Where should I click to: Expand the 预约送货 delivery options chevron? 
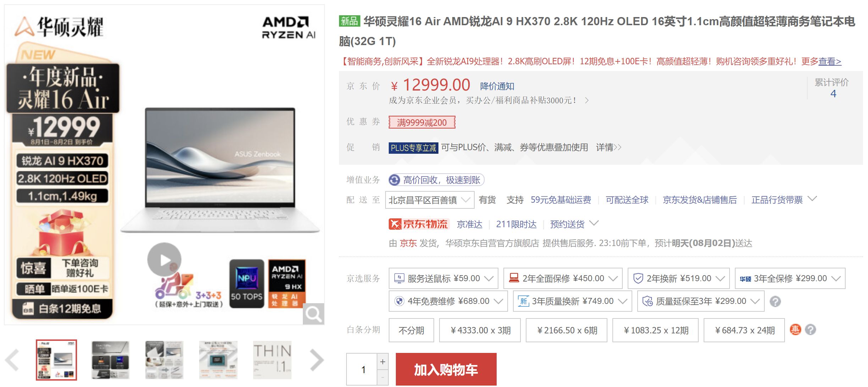point(594,223)
